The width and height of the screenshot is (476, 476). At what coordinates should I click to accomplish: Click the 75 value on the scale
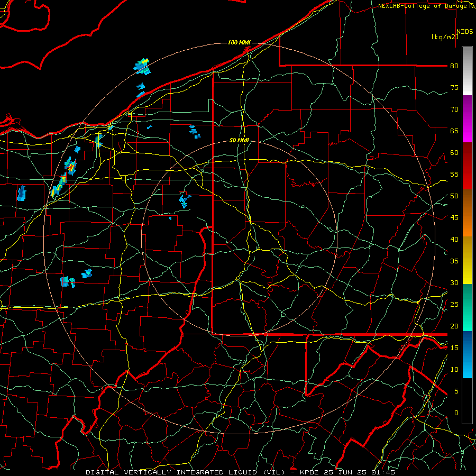454,87
